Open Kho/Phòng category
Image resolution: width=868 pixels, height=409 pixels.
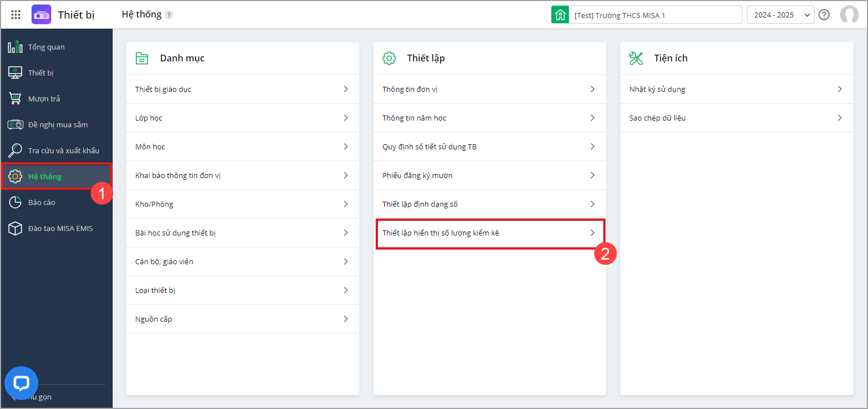154,204
